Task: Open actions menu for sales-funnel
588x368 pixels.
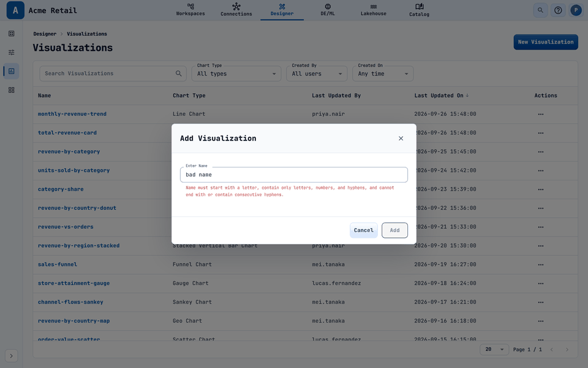Action: 541,264
